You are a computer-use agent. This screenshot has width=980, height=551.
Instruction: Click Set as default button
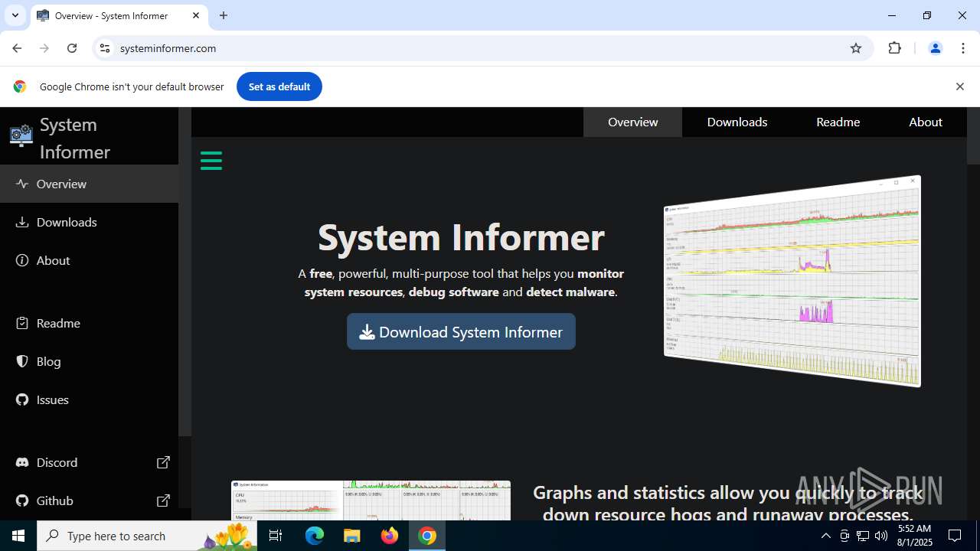279,86
